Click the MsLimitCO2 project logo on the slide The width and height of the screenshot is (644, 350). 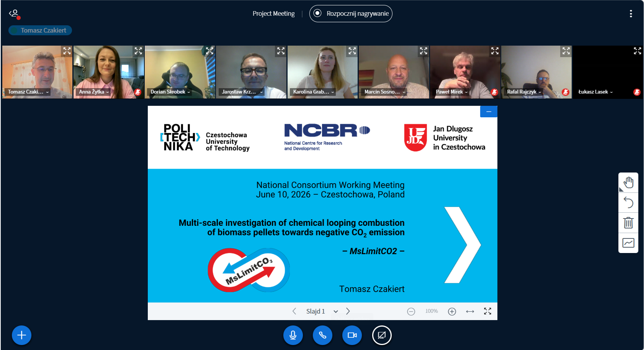[249, 270]
